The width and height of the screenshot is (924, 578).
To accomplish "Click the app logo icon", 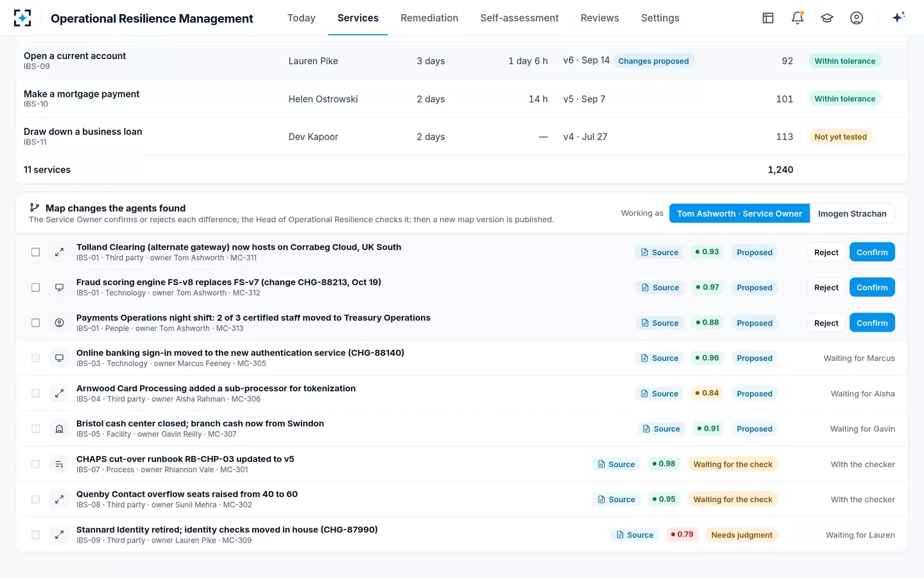I will pos(22,18).
